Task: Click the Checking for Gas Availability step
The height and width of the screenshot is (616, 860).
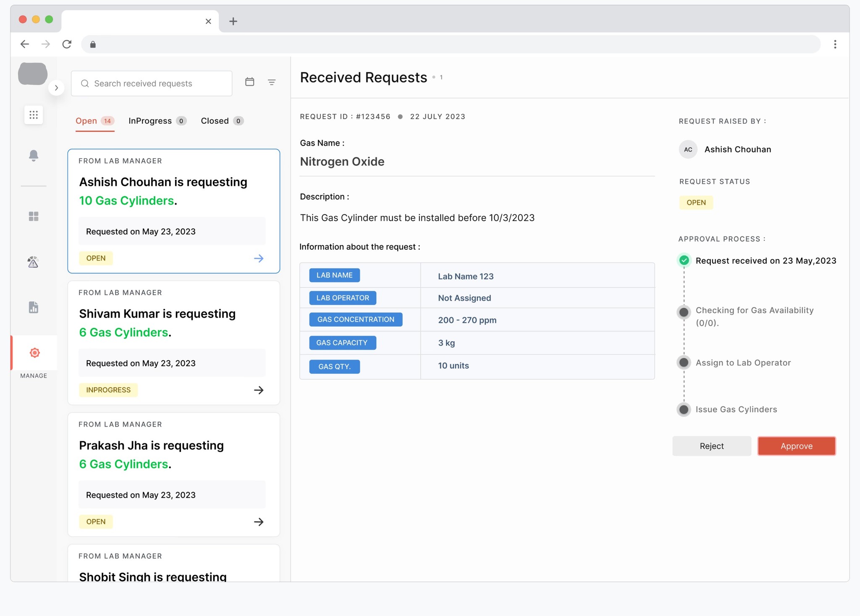Action: coord(754,311)
